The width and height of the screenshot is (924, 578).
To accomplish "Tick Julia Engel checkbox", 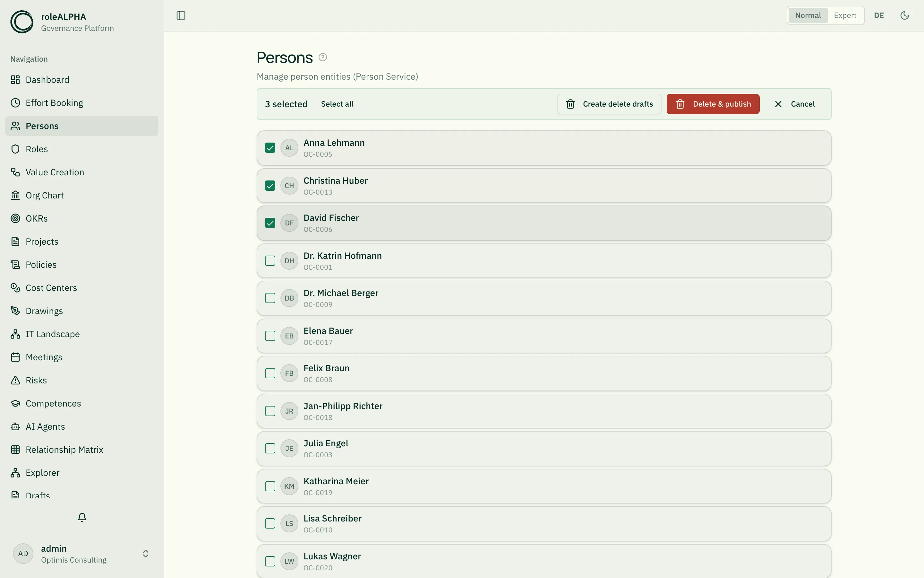I will 270,448.
